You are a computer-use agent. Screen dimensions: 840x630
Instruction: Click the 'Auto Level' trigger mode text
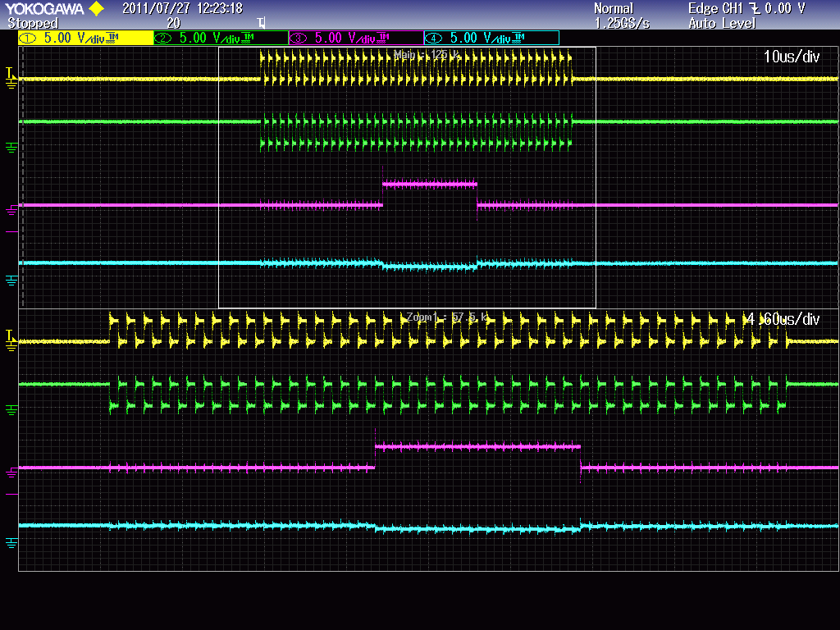(722, 23)
